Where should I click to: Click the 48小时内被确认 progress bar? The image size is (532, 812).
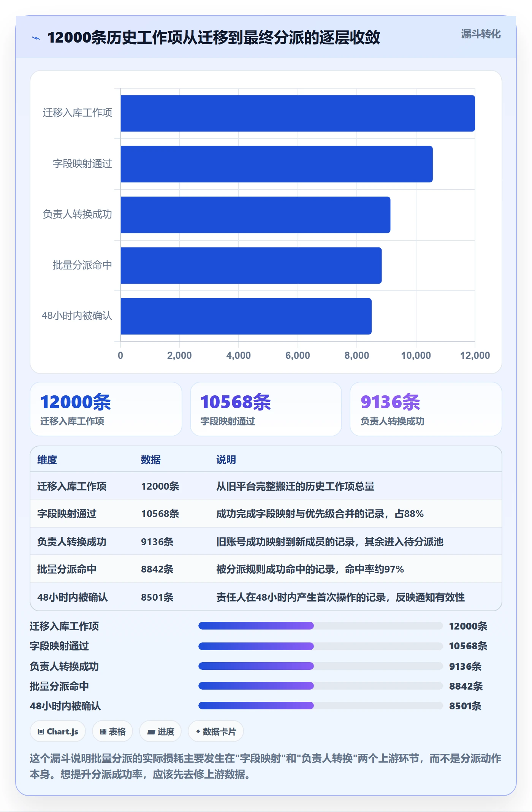coord(321,706)
